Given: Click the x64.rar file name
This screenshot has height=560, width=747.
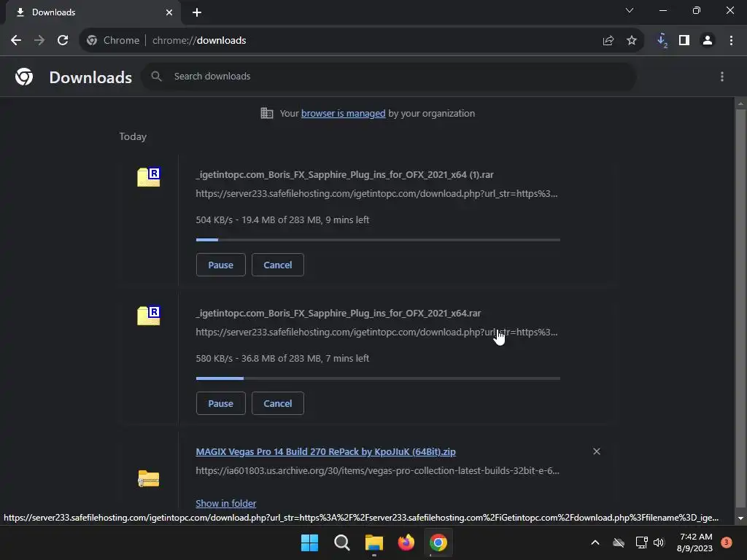Looking at the screenshot, I should (x=338, y=314).
